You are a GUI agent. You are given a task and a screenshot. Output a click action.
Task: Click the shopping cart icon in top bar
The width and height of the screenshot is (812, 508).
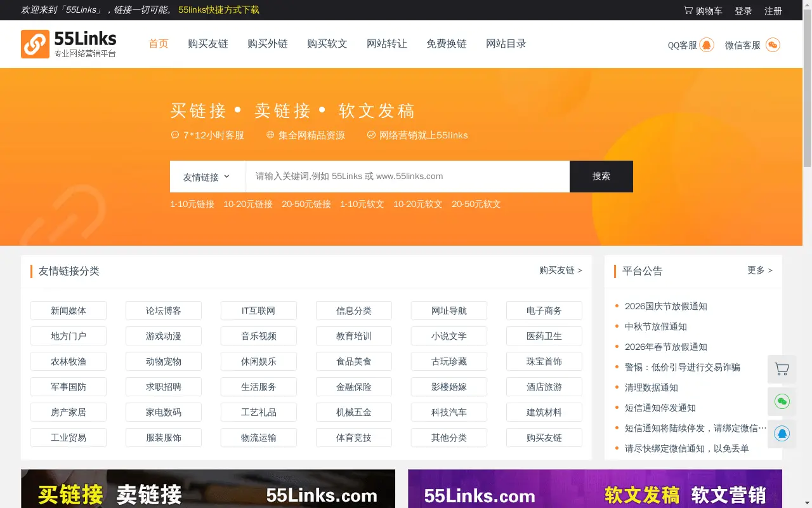coord(688,10)
